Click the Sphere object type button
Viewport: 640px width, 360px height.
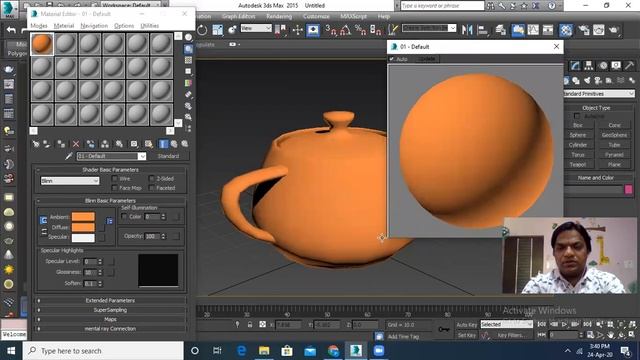(578, 135)
